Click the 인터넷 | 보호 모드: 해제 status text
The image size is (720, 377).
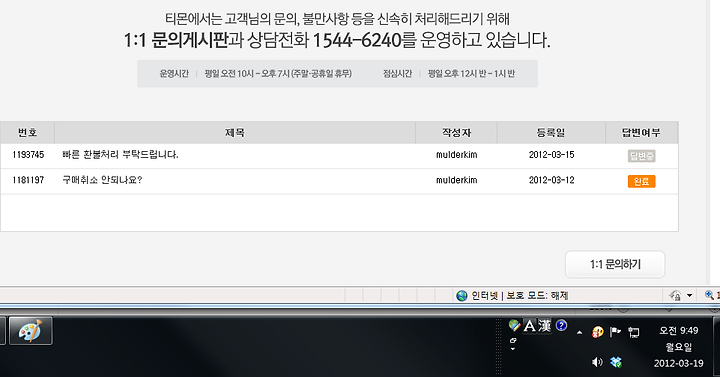point(520,296)
